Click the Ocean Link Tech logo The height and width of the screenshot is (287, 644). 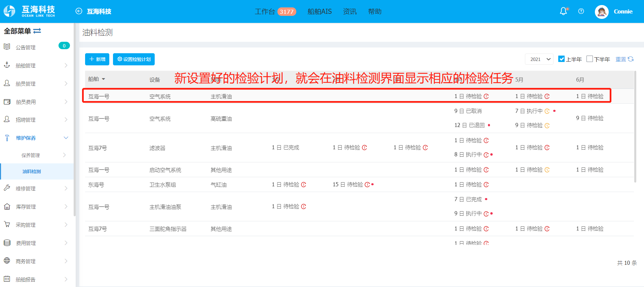coord(29,11)
